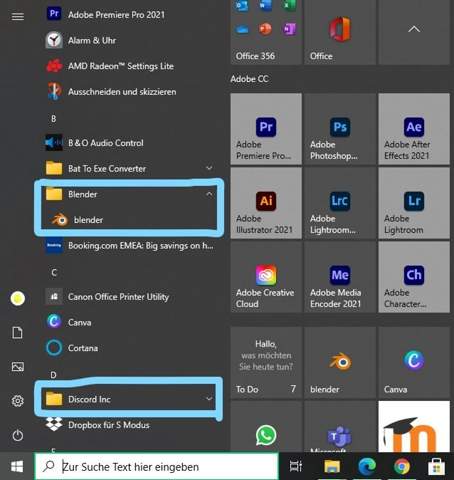The height and width of the screenshot is (480, 454).
Task: Launch blender from the Blender folder
Action: pos(130,220)
